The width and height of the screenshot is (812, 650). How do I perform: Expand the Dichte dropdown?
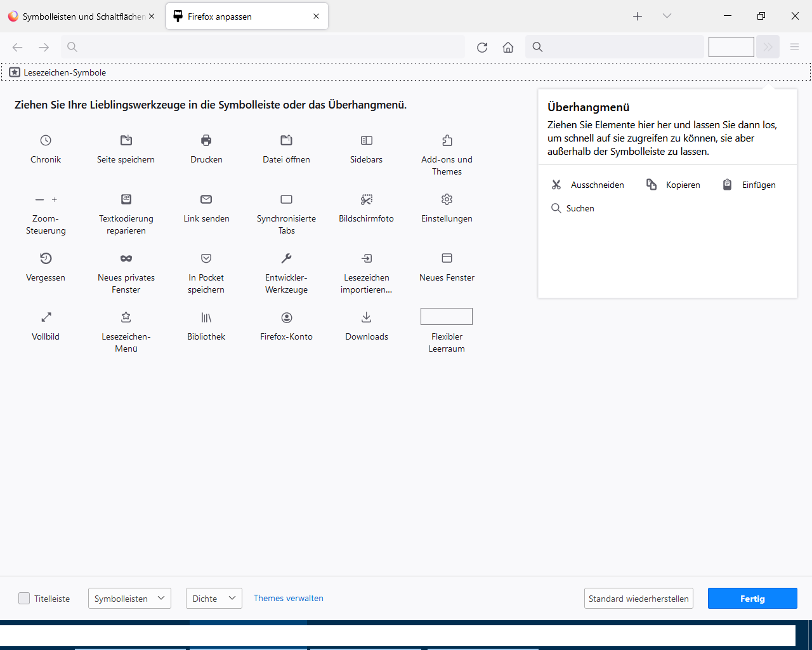(x=214, y=598)
